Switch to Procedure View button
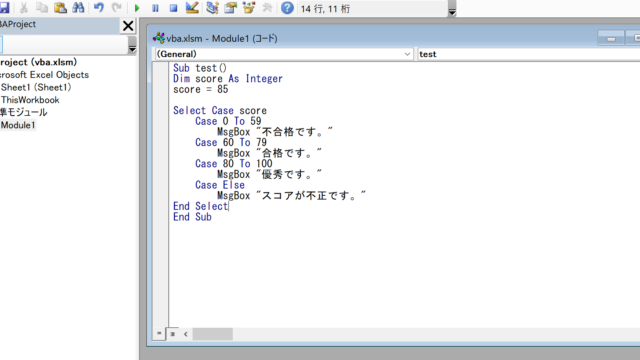Viewport: 640px width, 360px height. (159, 333)
